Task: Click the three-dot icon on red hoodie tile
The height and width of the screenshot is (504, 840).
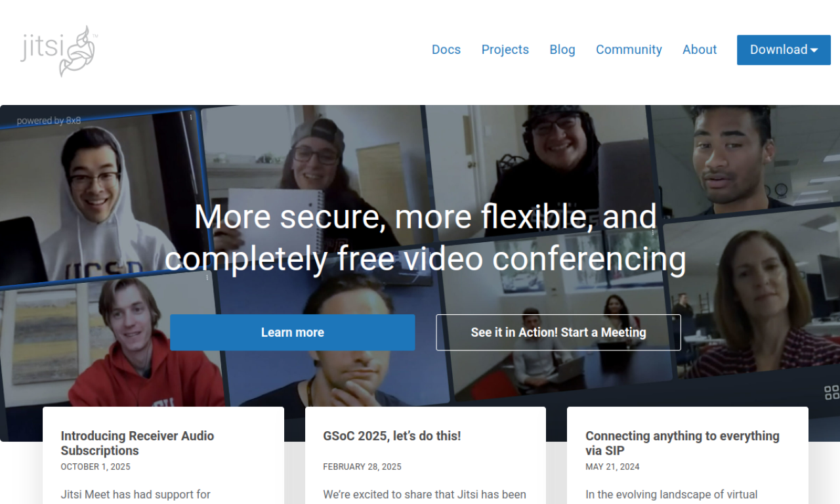Action: 207,278
